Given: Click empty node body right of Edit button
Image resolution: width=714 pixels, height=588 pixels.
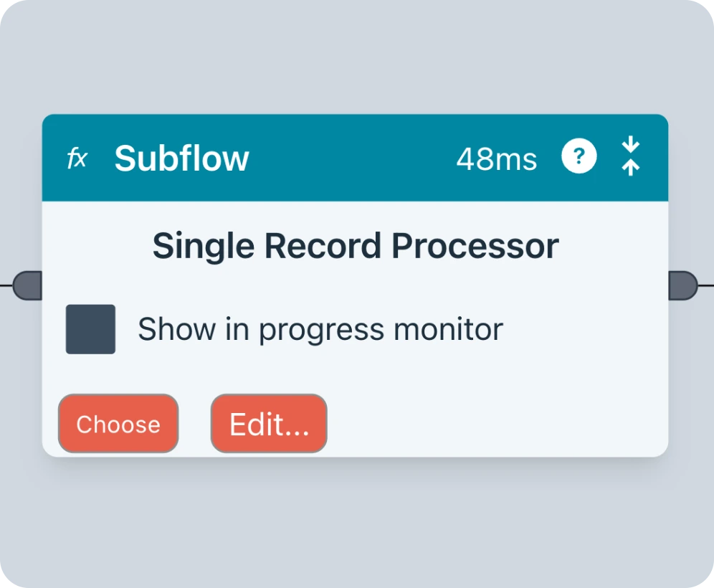Looking at the screenshot, I should coord(495,423).
